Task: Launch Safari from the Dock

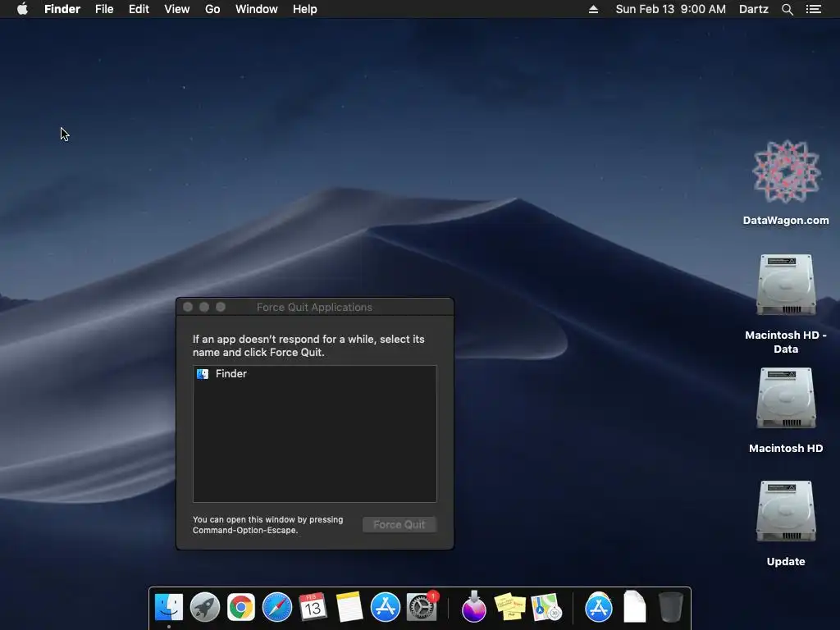Action: 277,607
